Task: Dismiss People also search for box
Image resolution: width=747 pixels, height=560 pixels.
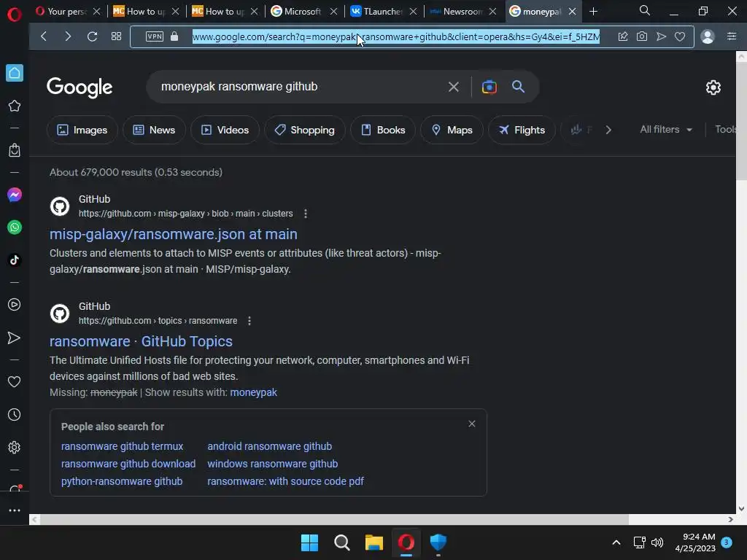Action: (472, 424)
